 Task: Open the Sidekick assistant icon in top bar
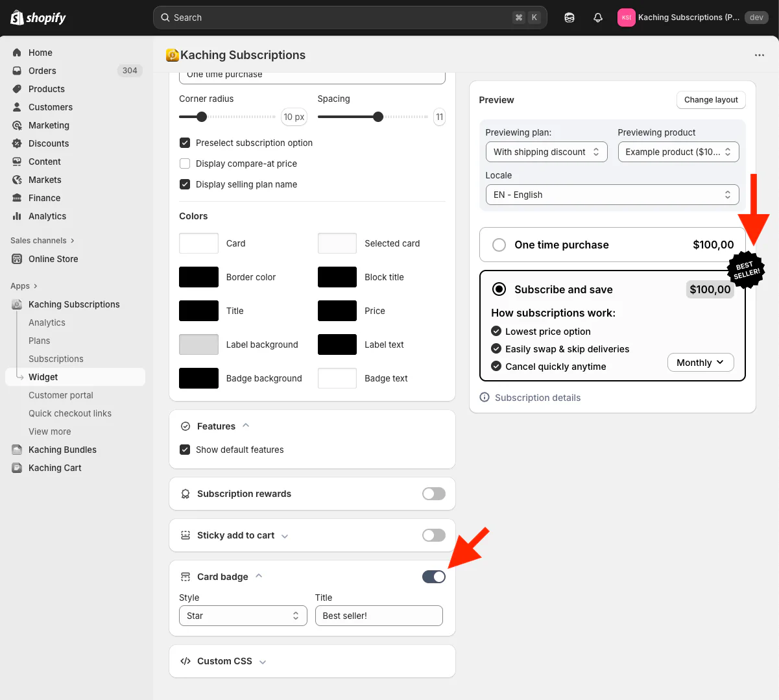point(569,18)
